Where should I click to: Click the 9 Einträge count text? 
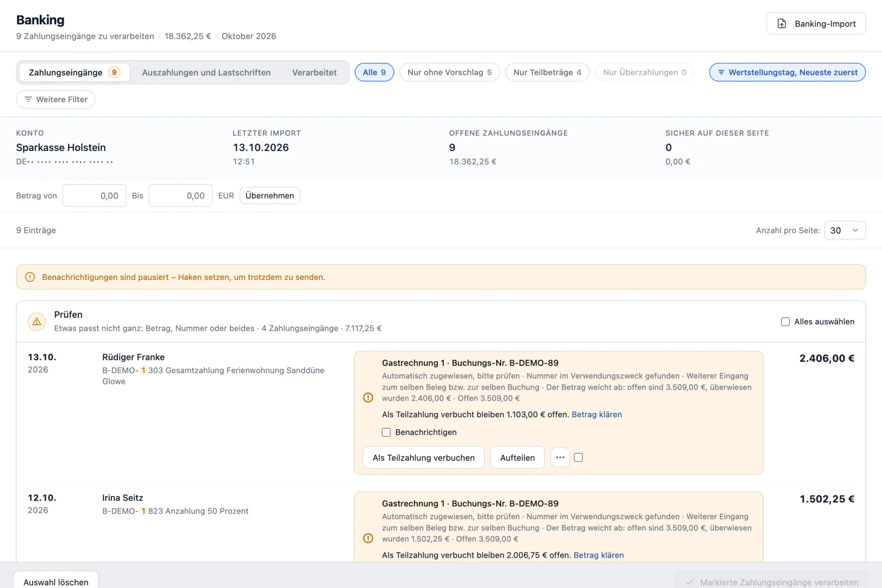point(36,230)
